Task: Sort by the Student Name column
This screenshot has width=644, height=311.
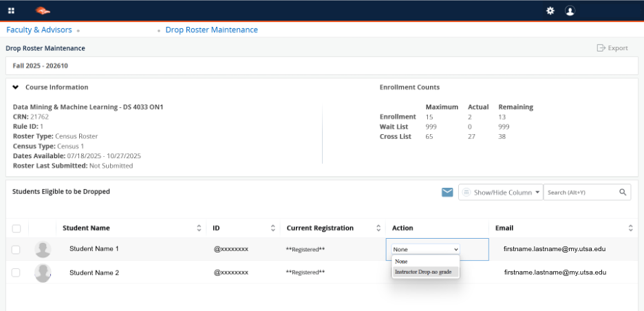Action: pyautogui.click(x=200, y=228)
